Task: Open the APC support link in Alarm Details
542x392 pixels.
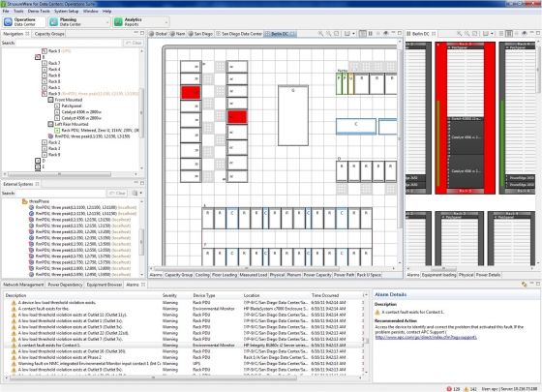Action: pyautogui.click(x=426, y=337)
